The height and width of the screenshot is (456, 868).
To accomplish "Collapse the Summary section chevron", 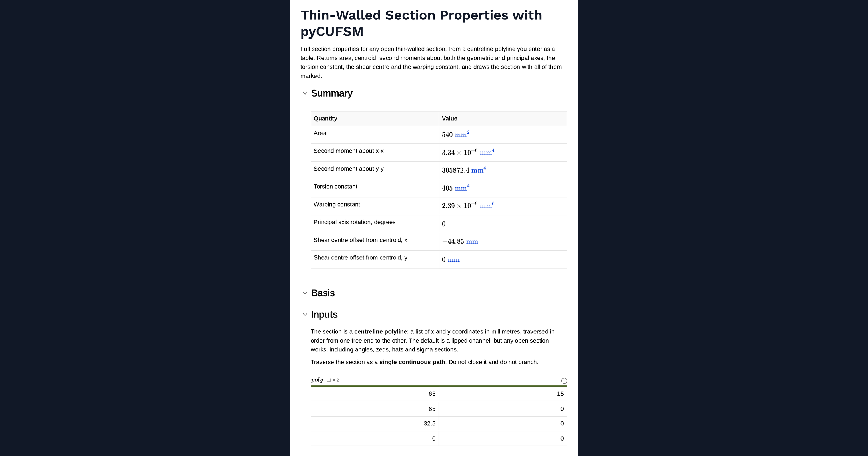I will [305, 93].
